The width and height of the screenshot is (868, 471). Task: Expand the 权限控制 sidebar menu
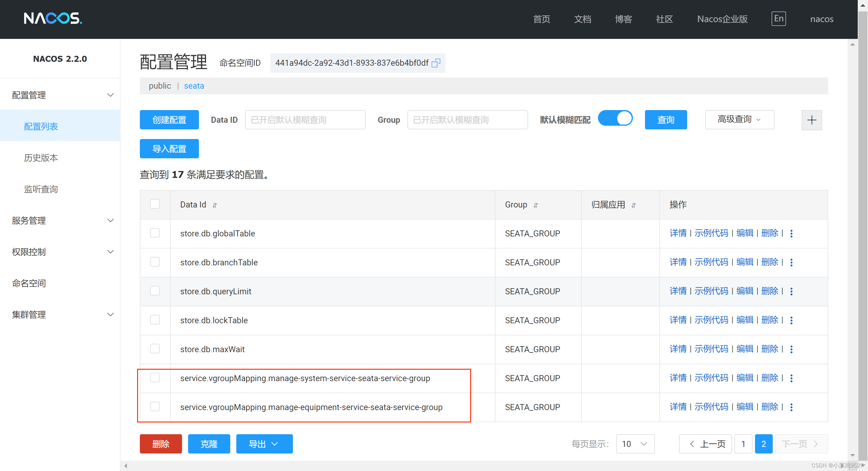(x=60, y=252)
